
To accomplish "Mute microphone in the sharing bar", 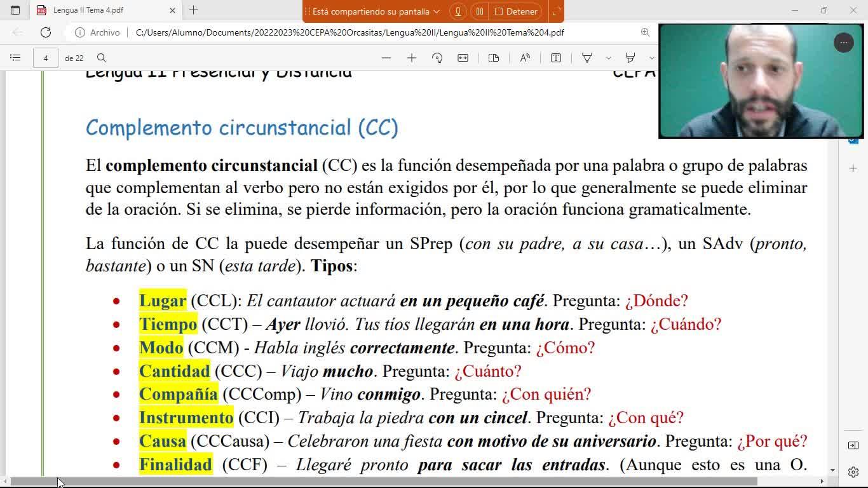I will [x=458, y=11].
